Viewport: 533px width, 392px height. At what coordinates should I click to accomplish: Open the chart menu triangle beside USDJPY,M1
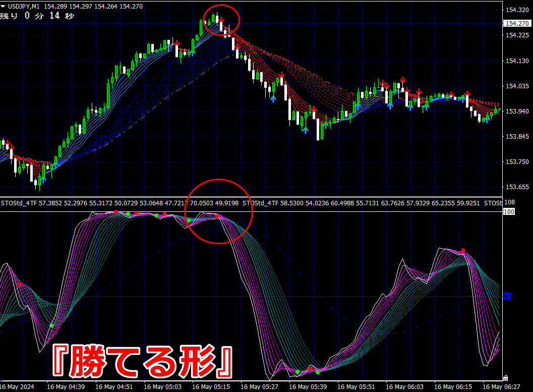[x=3, y=6]
